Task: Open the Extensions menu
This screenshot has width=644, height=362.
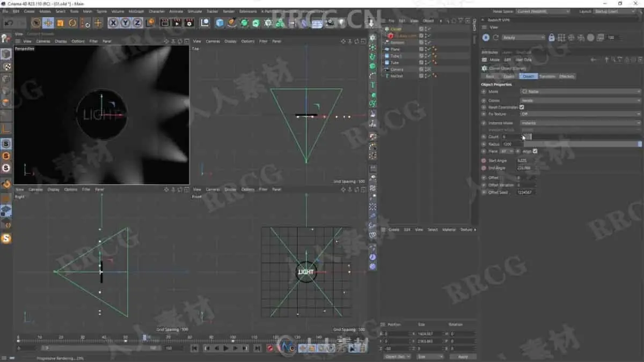Action: (x=248, y=11)
